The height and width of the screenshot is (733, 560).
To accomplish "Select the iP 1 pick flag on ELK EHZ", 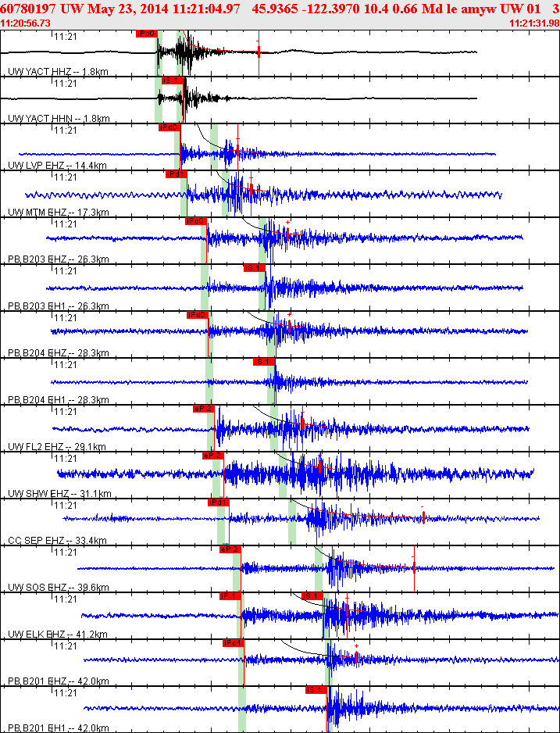I will pos(230,596).
